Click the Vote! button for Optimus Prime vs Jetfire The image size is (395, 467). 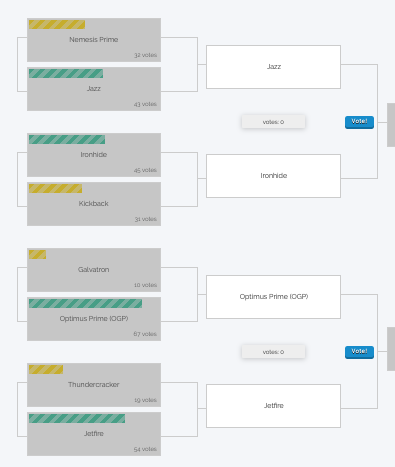tap(359, 352)
